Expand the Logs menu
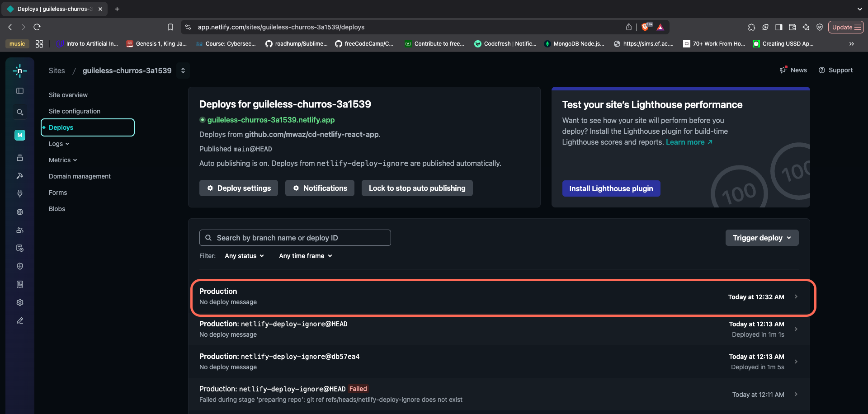Viewport: 868px width, 414px height. click(x=59, y=144)
